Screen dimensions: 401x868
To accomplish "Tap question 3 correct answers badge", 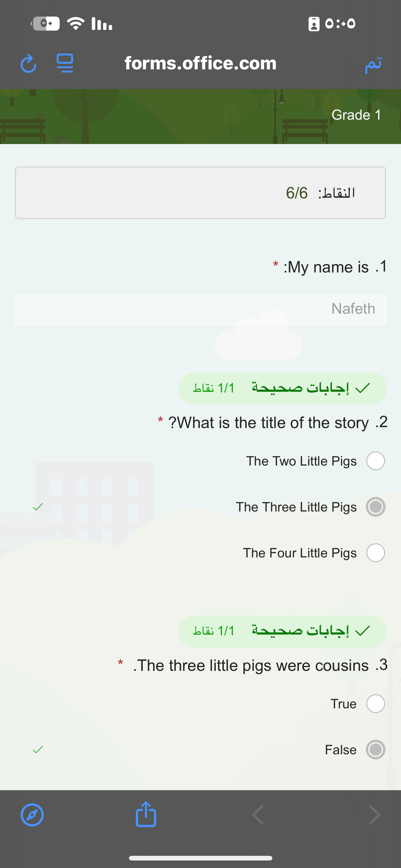I will 282,631.
